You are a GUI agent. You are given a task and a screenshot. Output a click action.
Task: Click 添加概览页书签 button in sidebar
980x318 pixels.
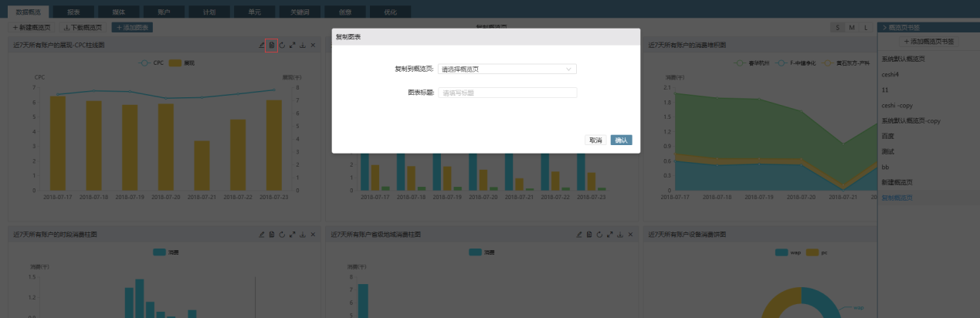click(x=928, y=41)
